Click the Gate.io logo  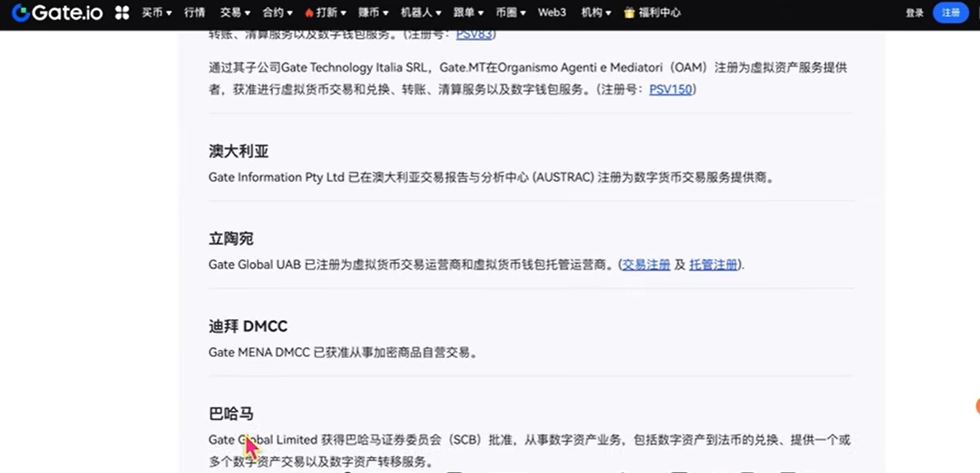(58, 13)
